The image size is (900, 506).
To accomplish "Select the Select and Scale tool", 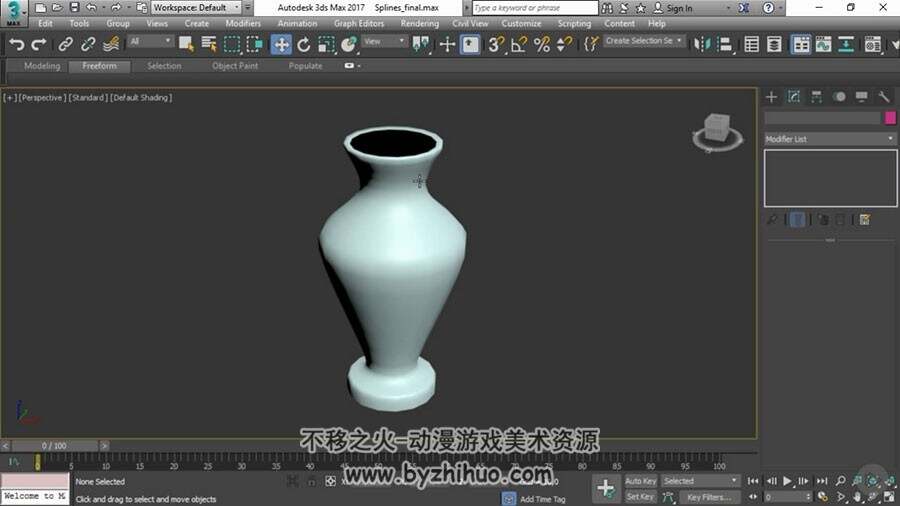I will click(326, 44).
